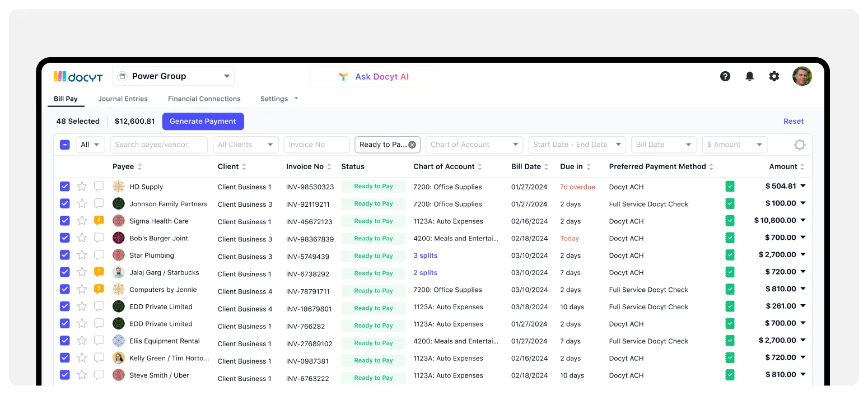Deselect all bills with header checkbox
The height and width of the screenshot is (395, 868).
pos(65,145)
